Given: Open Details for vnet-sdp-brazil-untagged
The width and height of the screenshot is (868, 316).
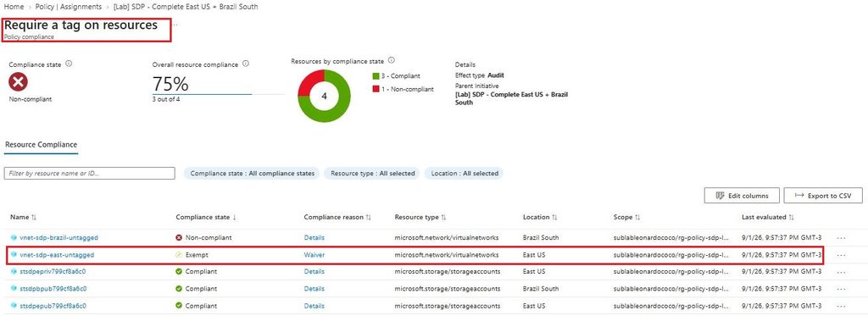Looking at the screenshot, I should pyautogui.click(x=314, y=237).
